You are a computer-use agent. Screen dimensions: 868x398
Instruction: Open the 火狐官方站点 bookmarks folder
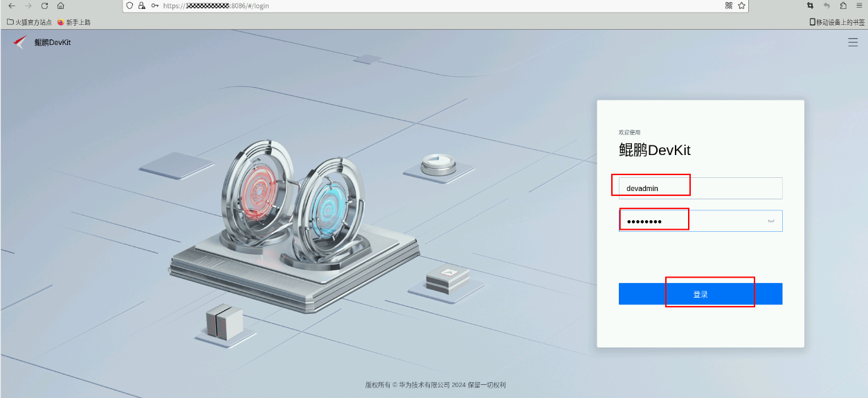[29, 22]
